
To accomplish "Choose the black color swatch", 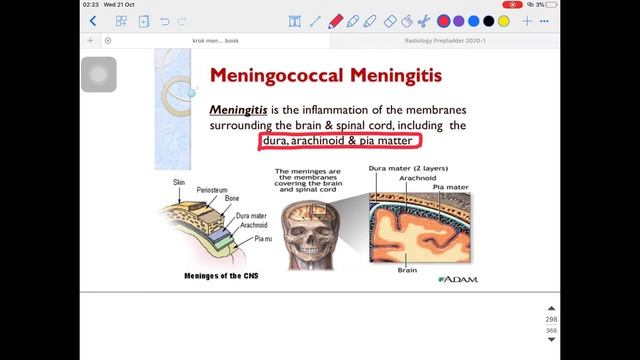I will tap(489, 21).
